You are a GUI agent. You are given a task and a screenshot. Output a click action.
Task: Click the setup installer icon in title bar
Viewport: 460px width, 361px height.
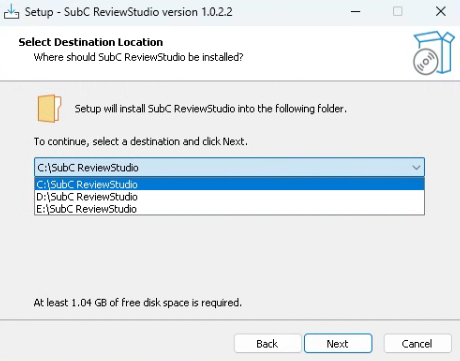point(11,12)
